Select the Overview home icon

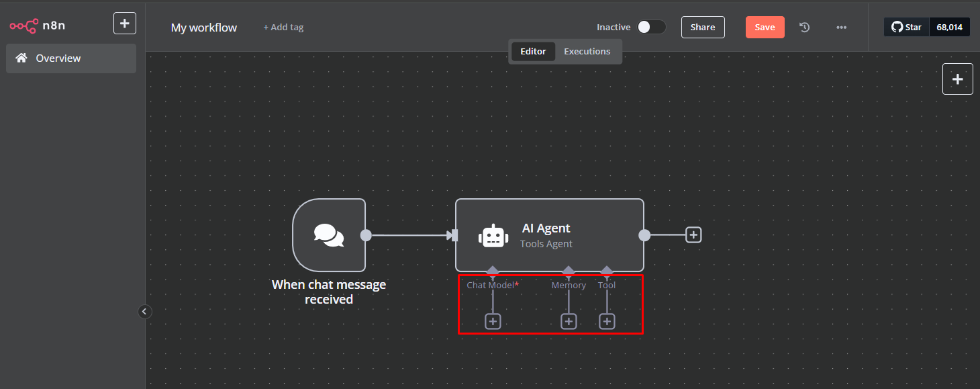(x=25, y=58)
